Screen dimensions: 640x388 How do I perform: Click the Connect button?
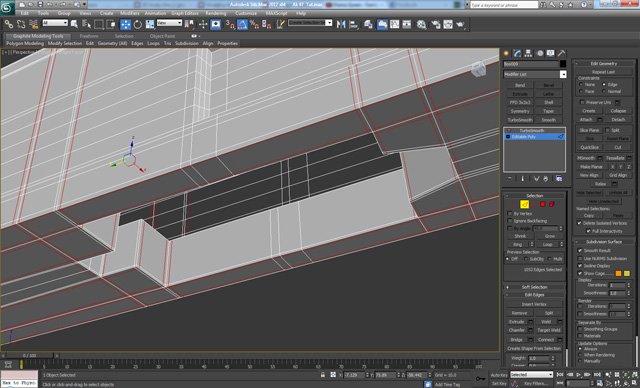point(546,339)
